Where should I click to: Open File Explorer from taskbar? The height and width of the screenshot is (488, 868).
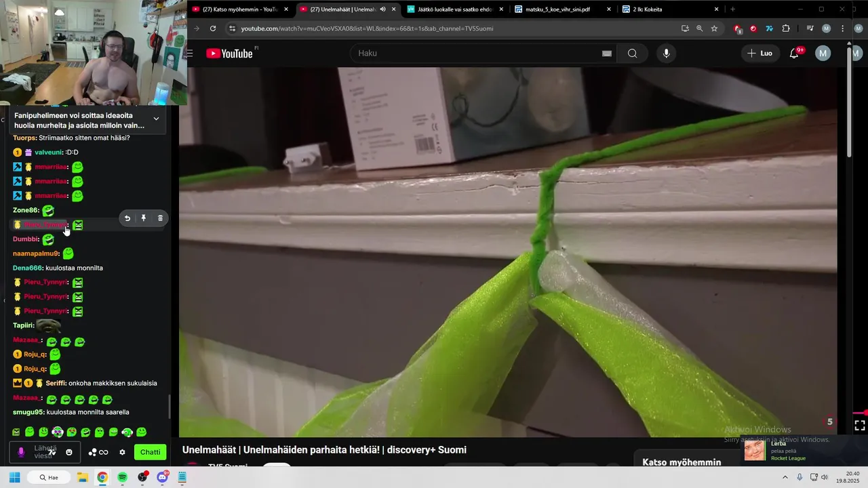[82, 477]
